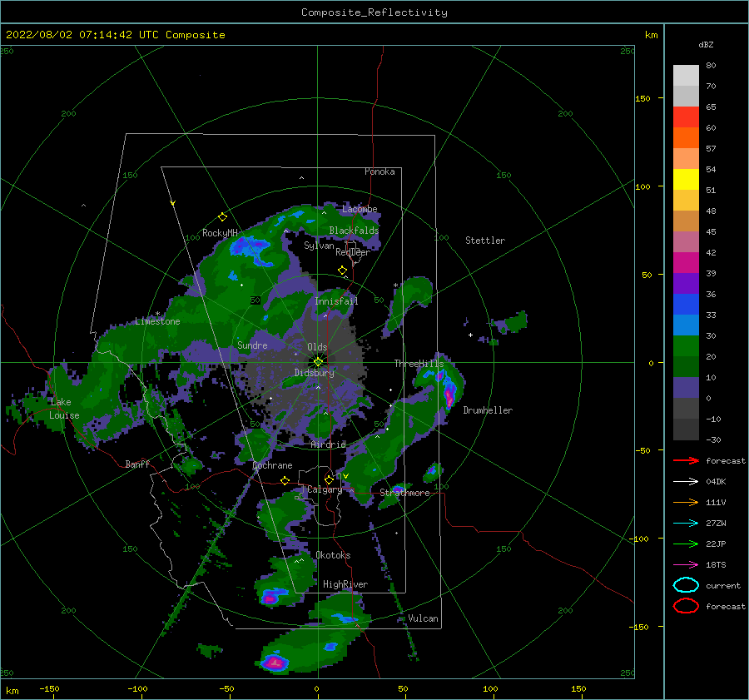Click the slate purple 0-10 dBZ swatch
This screenshot has height=700, width=749.
point(686,387)
